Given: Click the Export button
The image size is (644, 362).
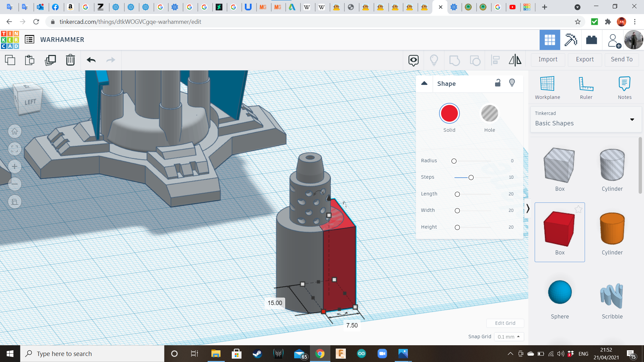Looking at the screenshot, I should [x=584, y=59].
